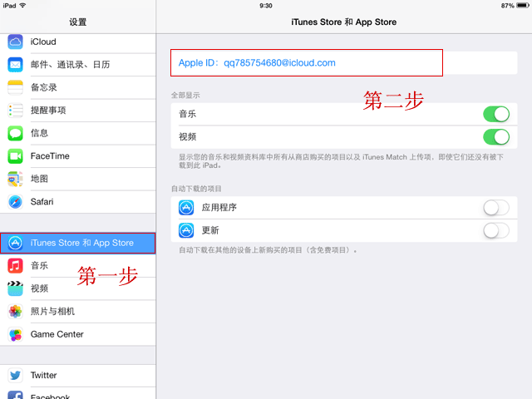532x399 pixels.
Task: Open 视频 settings row in sidebar
Action: click(x=77, y=288)
